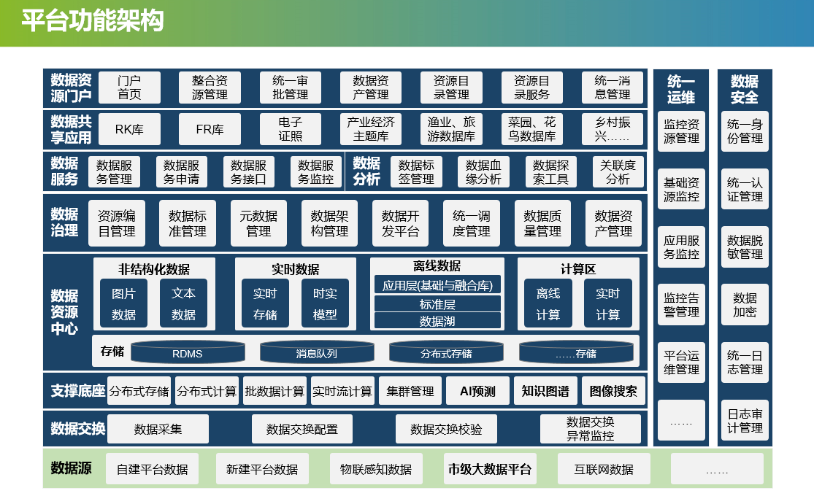Select the 数据服务监控 box
814x504 pixels.
tap(315, 171)
